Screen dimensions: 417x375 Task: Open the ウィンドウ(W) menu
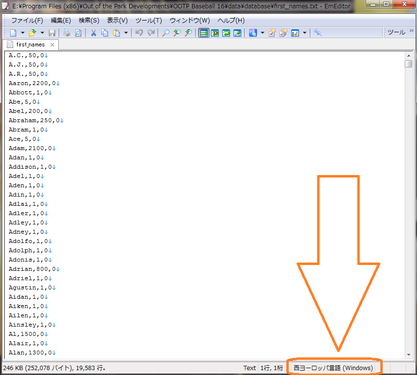[190, 21]
